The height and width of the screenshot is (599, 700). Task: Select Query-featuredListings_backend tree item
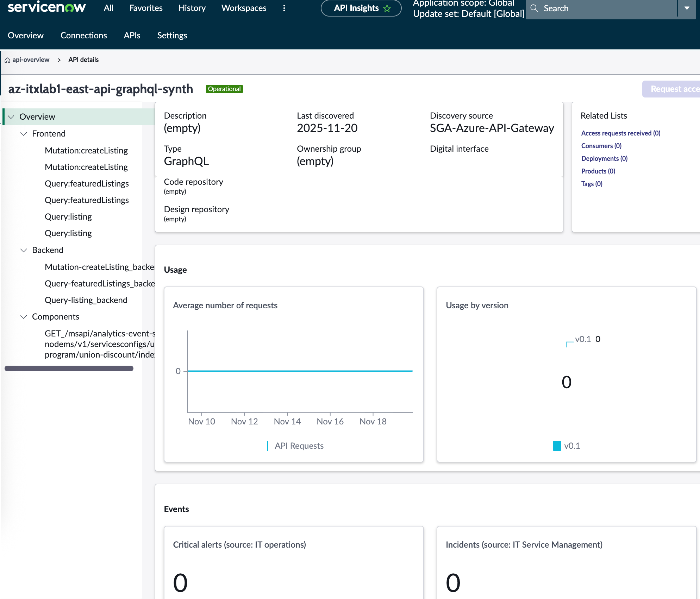tap(100, 284)
